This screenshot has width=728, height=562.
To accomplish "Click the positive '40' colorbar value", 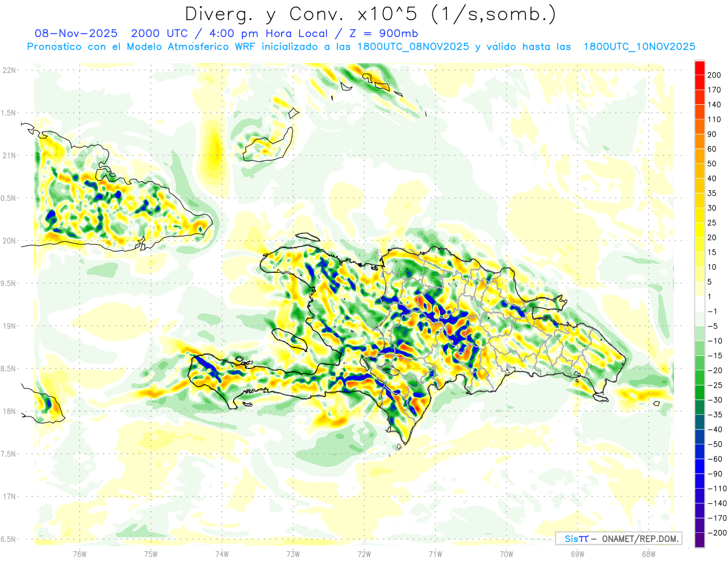I will (x=713, y=178).
